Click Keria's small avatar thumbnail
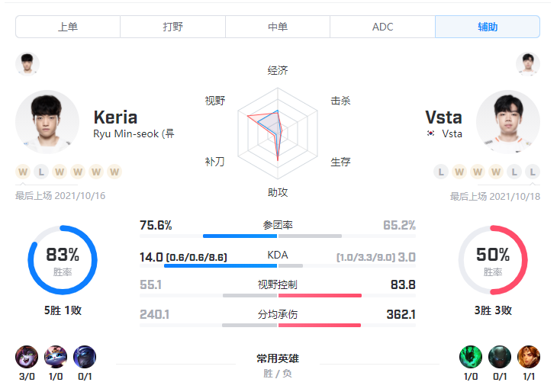Image resolution: width=557 pixels, height=392 pixels. tap(27, 64)
